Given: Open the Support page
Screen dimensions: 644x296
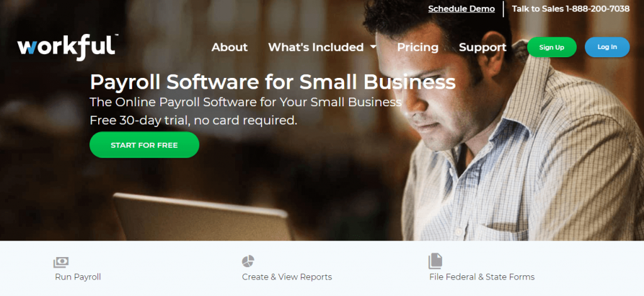Looking at the screenshot, I should coord(482,48).
